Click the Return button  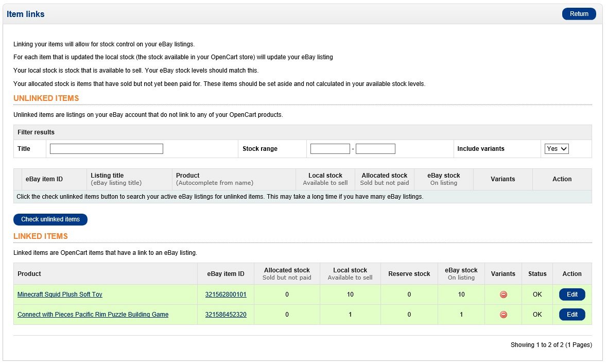click(579, 14)
